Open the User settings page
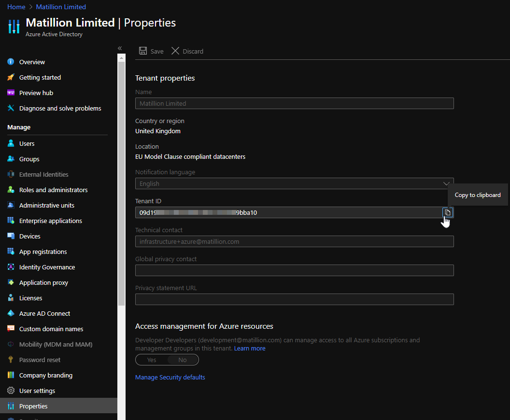 tap(37, 391)
